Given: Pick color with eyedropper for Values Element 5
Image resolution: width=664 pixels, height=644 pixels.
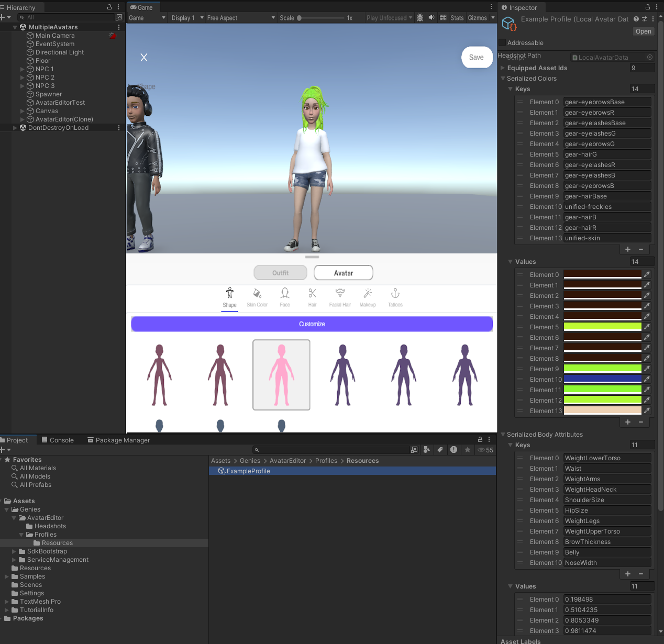Looking at the screenshot, I should [x=647, y=327].
